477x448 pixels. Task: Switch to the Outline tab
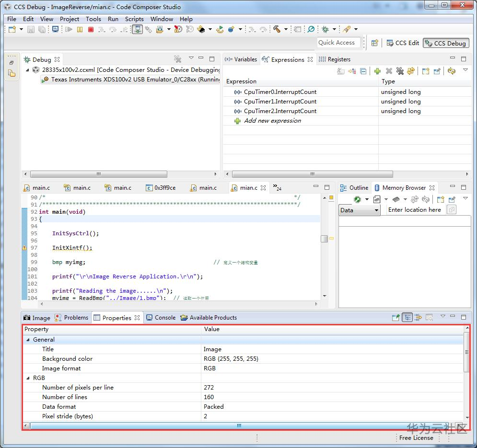[x=354, y=188]
